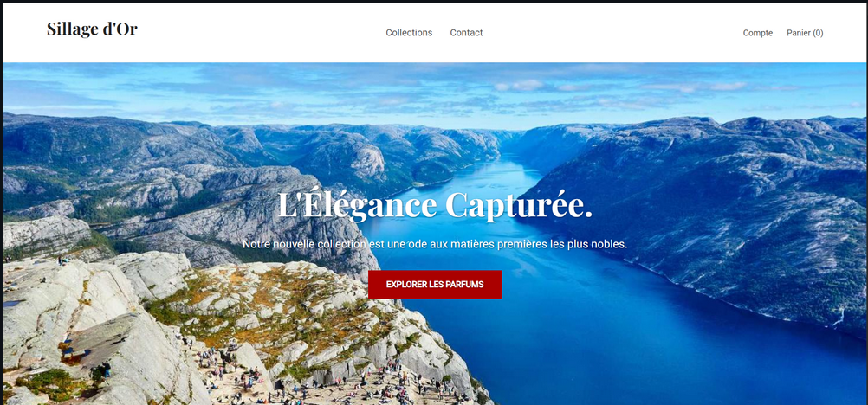Click the 'Notre nouvelle collection' subtitle text

435,244
